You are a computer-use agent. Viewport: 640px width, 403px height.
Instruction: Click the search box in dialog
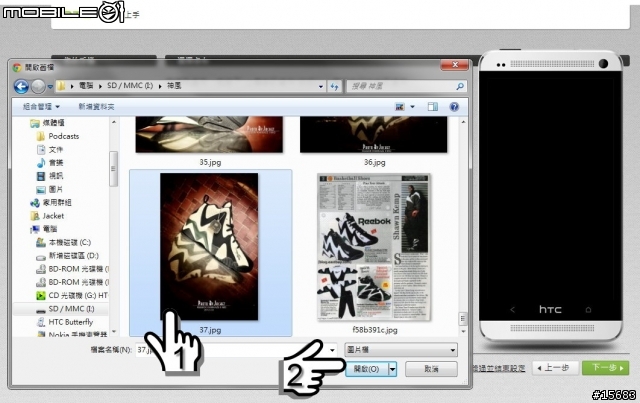[406, 86]
